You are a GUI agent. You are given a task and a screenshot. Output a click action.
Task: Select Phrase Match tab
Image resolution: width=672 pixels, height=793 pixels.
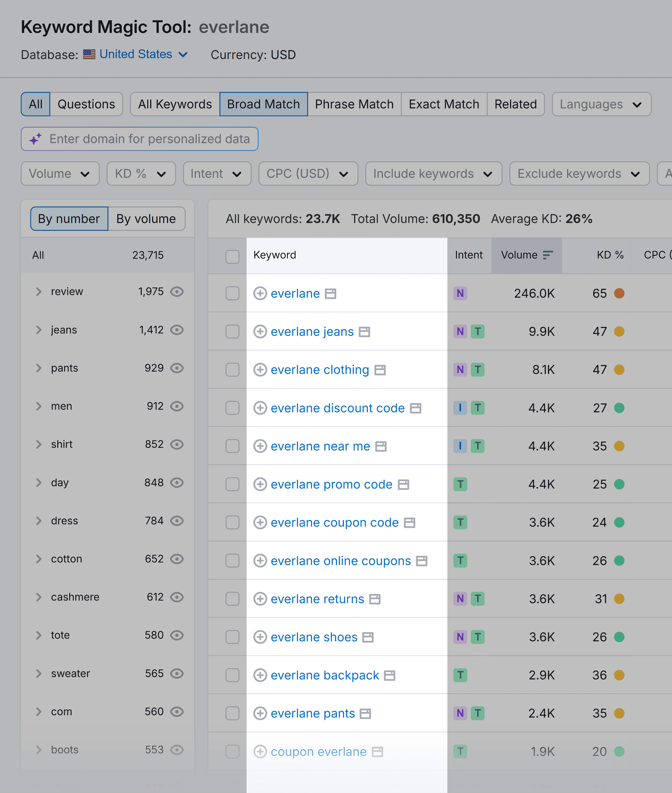[x=354, y=104]
